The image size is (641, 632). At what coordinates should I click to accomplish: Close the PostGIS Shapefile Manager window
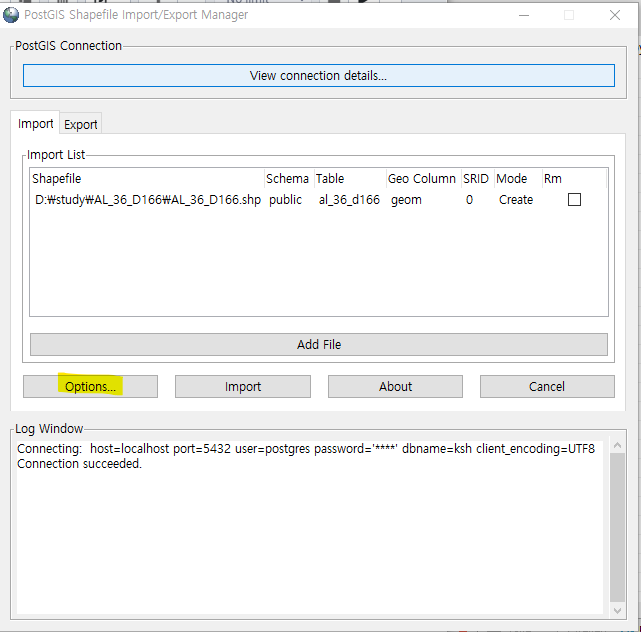pyautogui.click(x=614, y=16)
